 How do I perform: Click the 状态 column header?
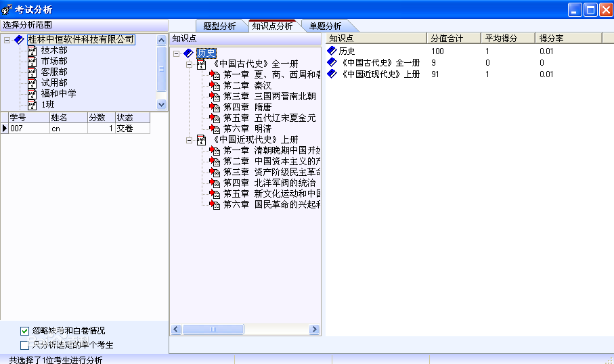pyautogui.click(x=133, y=118)
